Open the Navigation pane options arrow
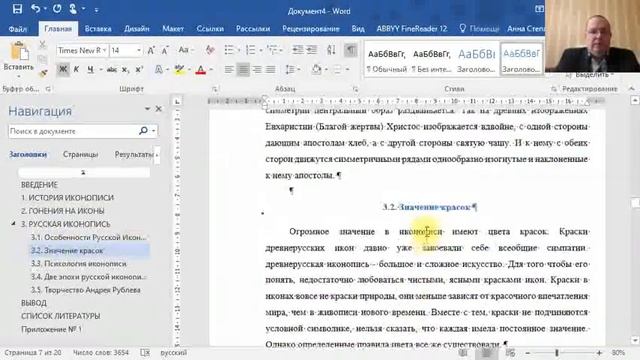Viewport: 640px width, 360px height. 147,109
